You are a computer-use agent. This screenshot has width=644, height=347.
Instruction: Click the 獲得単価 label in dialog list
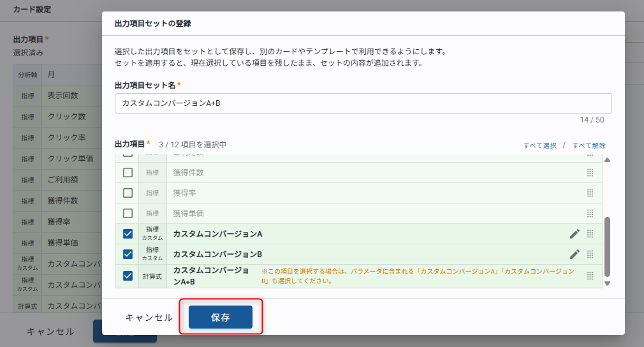pos(189,214)
